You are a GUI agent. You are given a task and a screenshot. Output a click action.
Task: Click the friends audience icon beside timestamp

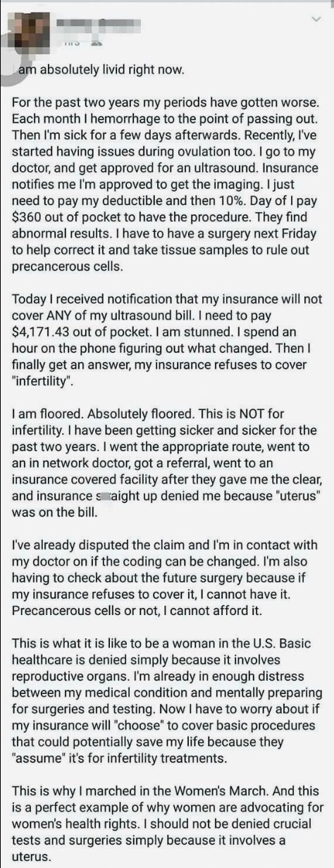click(x=96, y=44)
